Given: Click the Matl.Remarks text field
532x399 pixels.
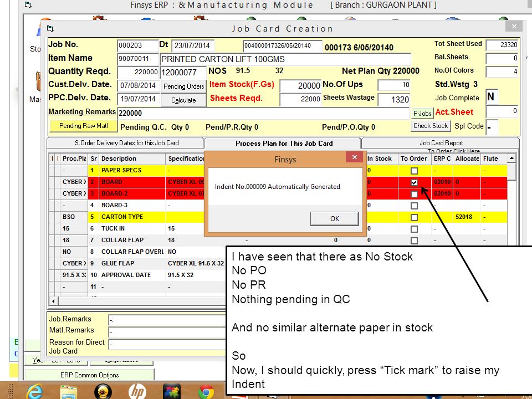Looking at the screenshot, I should coord(167,332).
